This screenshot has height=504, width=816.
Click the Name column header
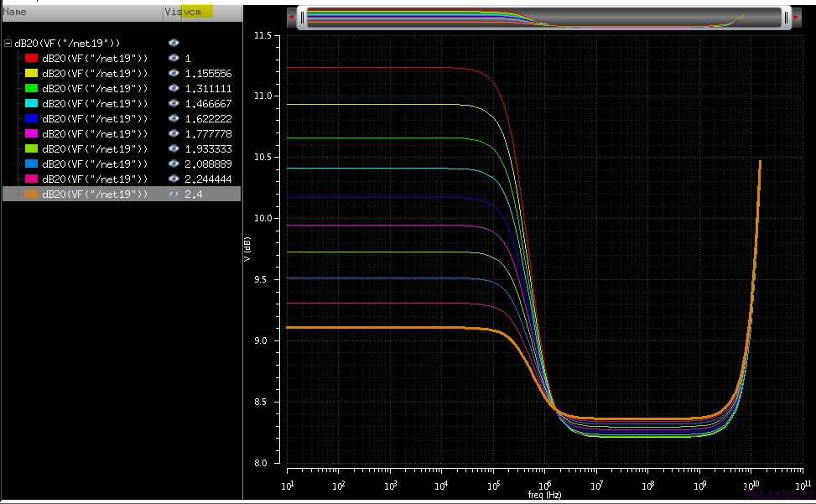(x=15, y=12)
